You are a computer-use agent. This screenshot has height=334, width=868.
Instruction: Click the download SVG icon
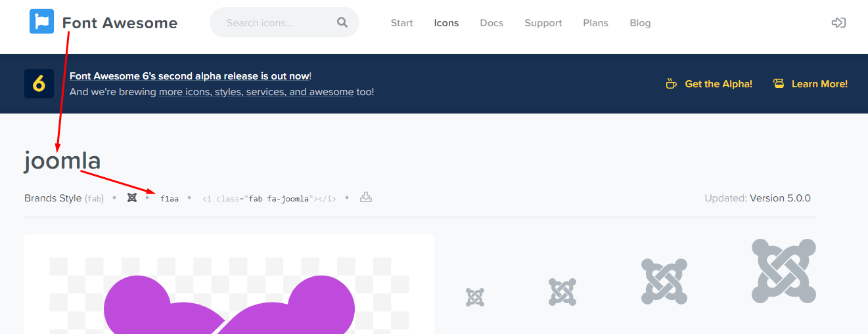tap(366, 198)
